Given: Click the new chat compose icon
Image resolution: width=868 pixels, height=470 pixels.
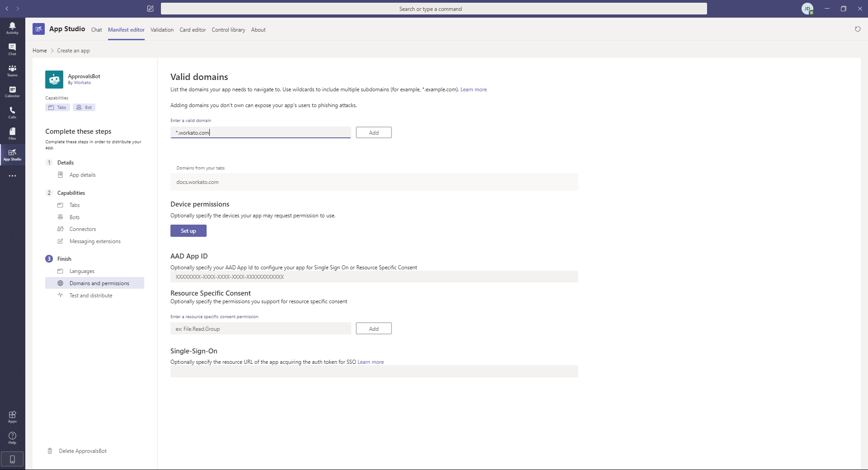Looking at the screenshot, I should coord(150,9).
